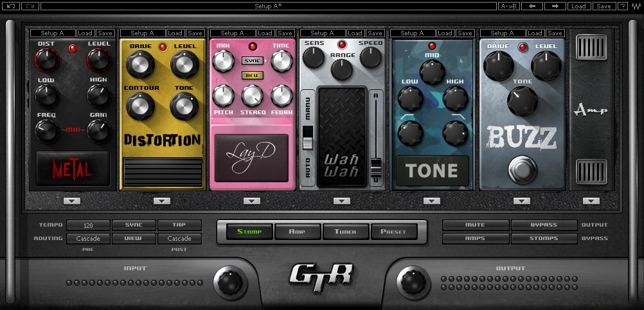
Task: Click the Distortion pedal CONTOUR knob
Action: click(x=140, y=106)
